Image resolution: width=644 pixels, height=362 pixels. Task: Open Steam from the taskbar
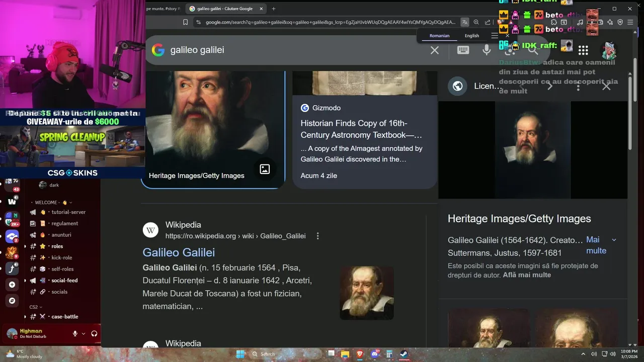point(404,354)
